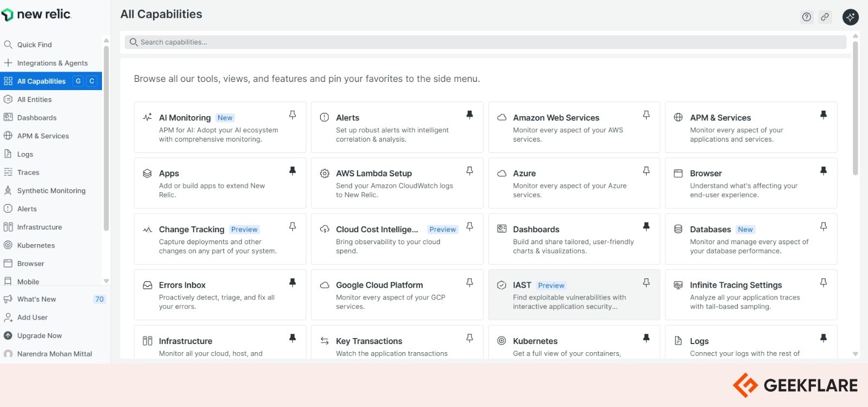The width and height of the screenshot is (868, 407).
Task: Click the main page vertical scrollbar
Action: [x=856, y=109]
